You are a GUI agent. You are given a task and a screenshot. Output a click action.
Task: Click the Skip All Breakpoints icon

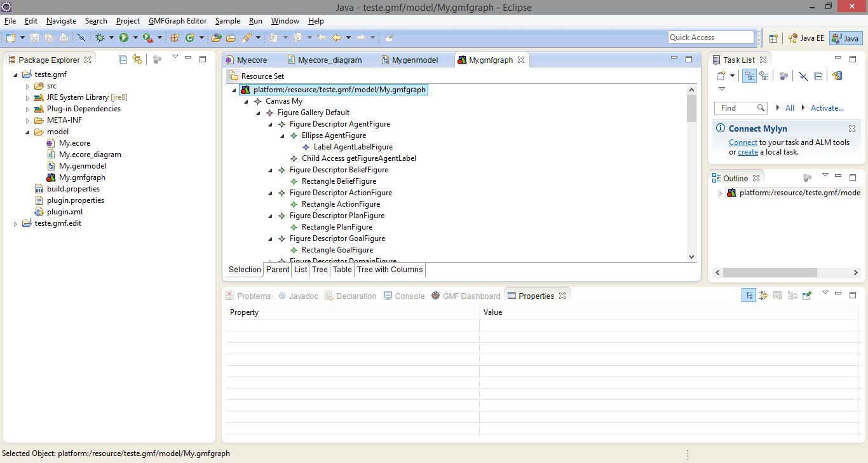click(81, 38)
